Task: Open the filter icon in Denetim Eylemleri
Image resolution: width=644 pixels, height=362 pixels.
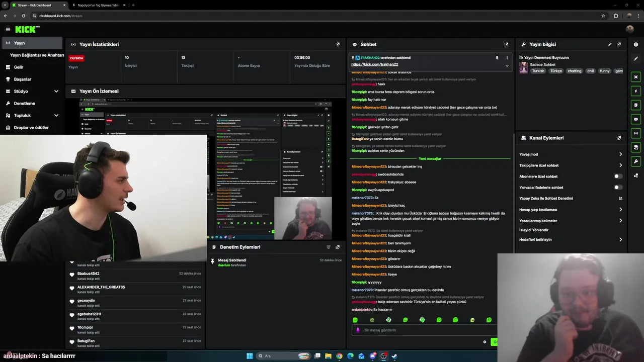Action: pos(329,247)
